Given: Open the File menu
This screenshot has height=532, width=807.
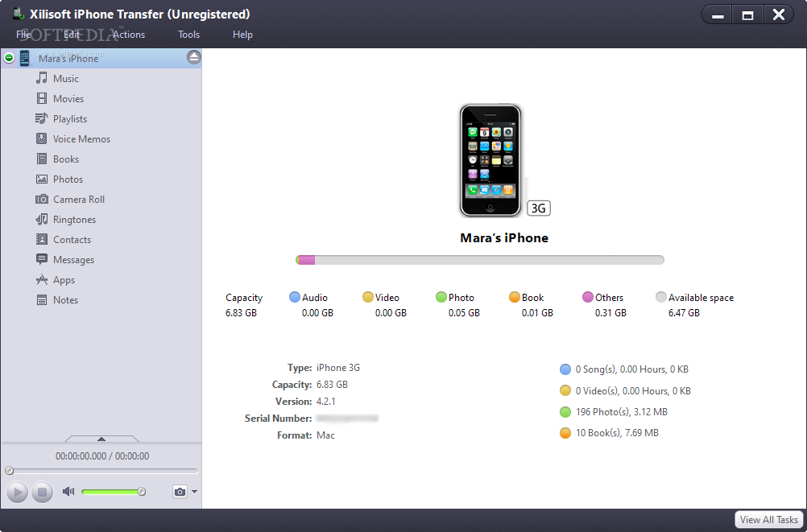Looking at the screenshot, I should 23,35.
